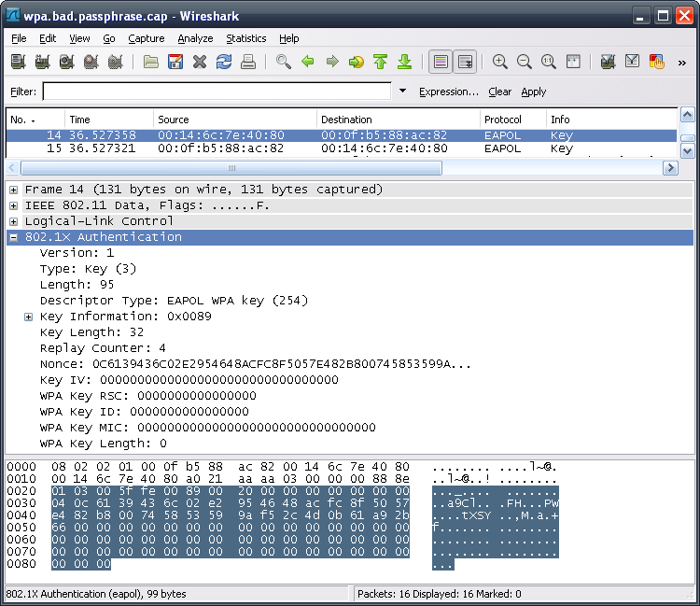Reload the capture file using toolbar icon

224,62
